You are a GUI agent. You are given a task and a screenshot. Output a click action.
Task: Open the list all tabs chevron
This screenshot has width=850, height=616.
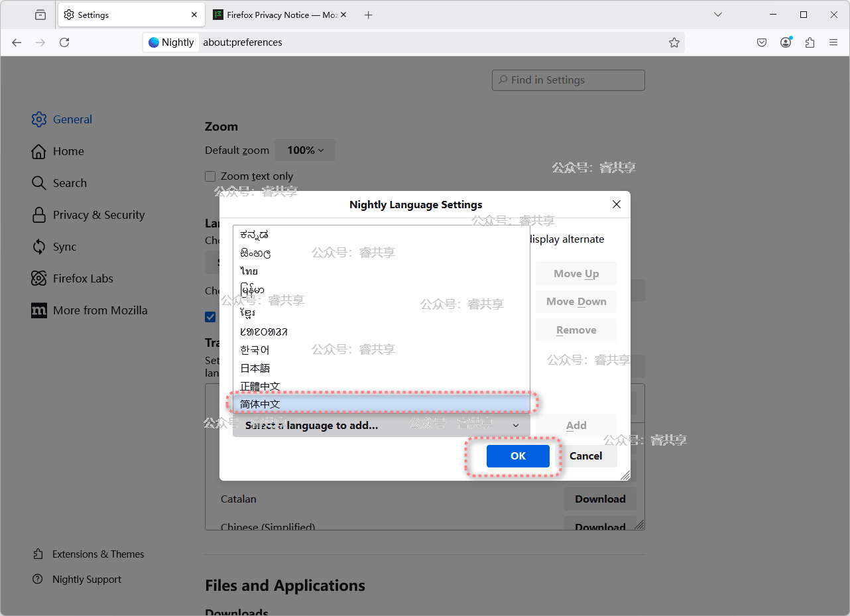click(x=718, y=15)
